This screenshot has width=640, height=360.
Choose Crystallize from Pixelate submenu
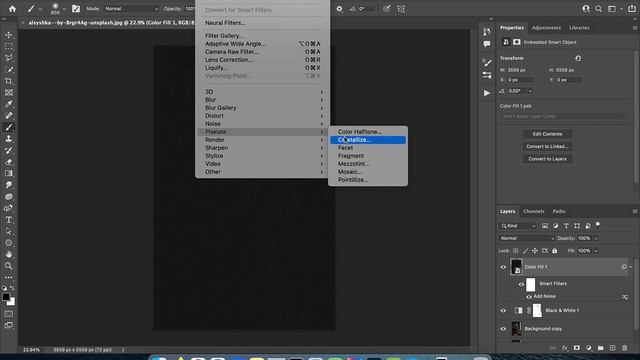(x=368, y=140)
